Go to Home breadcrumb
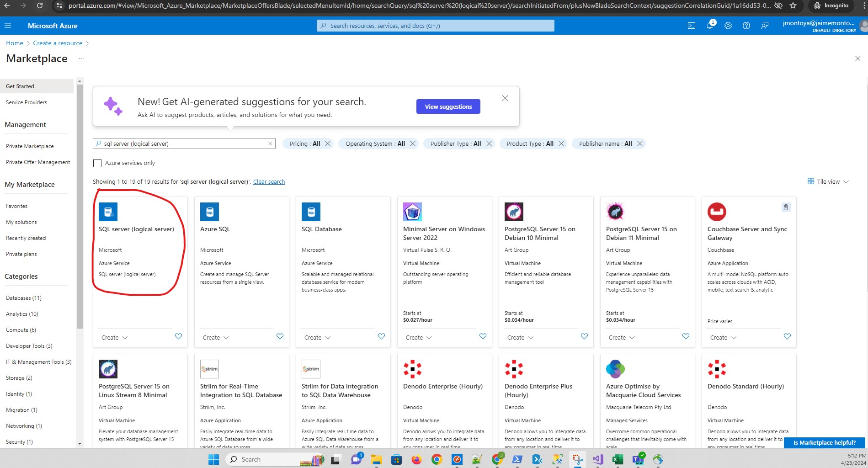Viewport: 868px width, 468px height. click(15, 43)
